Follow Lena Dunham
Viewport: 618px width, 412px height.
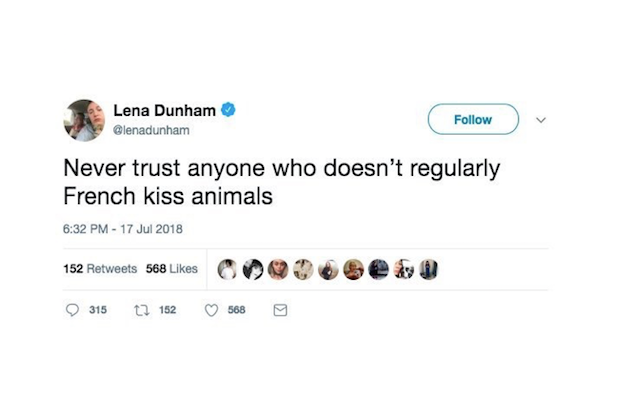click(472, 120)
